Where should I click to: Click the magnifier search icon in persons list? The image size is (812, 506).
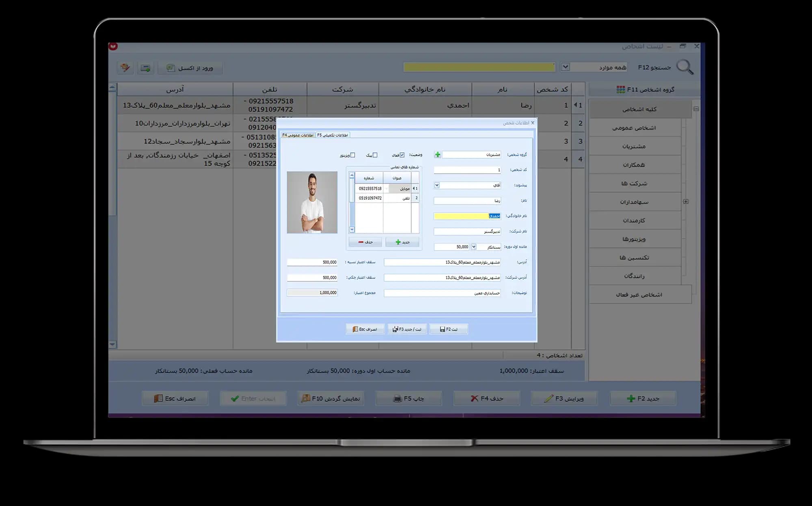click(685, 67)
